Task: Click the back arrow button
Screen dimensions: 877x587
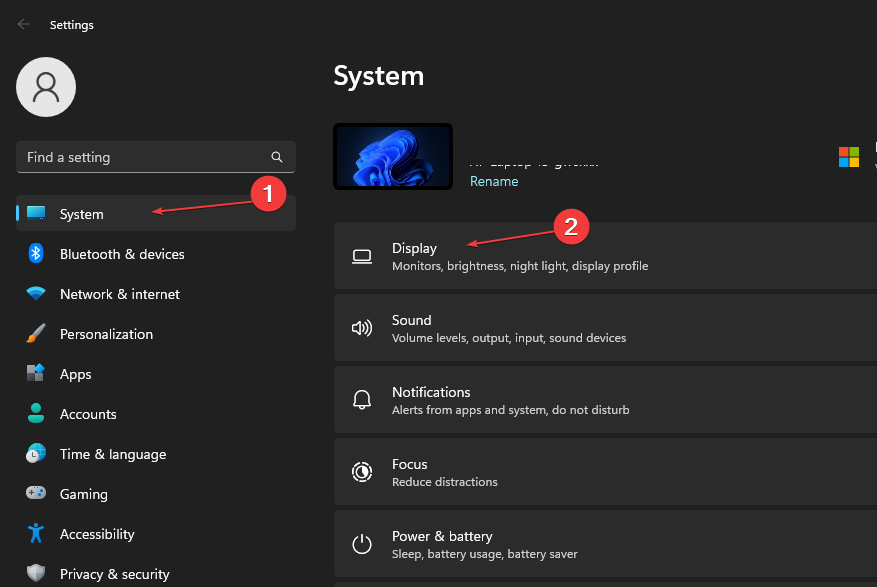Action: click(x=22, y=24)
